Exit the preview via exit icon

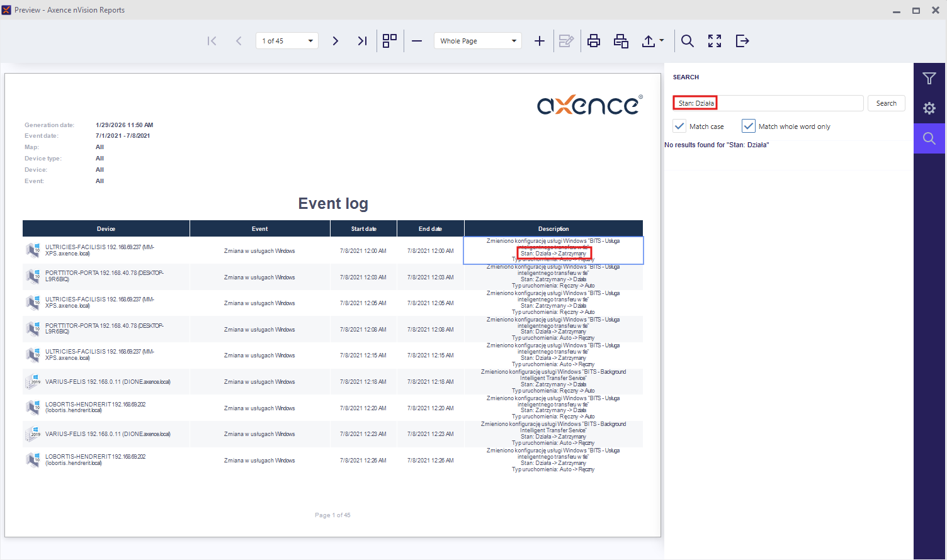742,41
